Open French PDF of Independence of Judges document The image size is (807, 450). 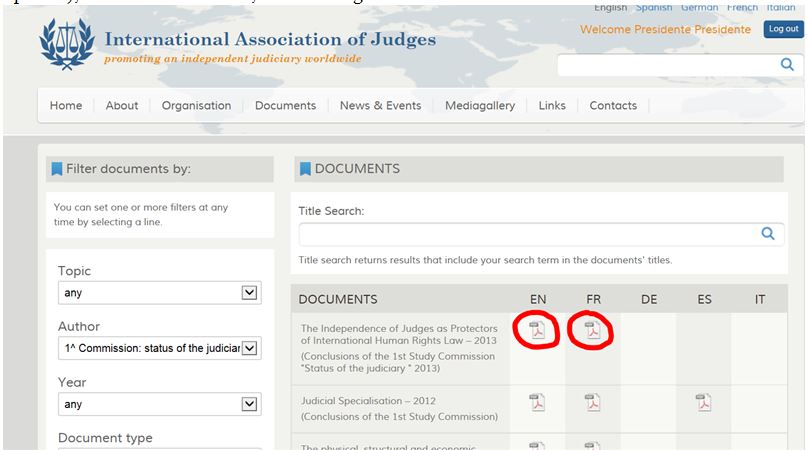(592, 331)
